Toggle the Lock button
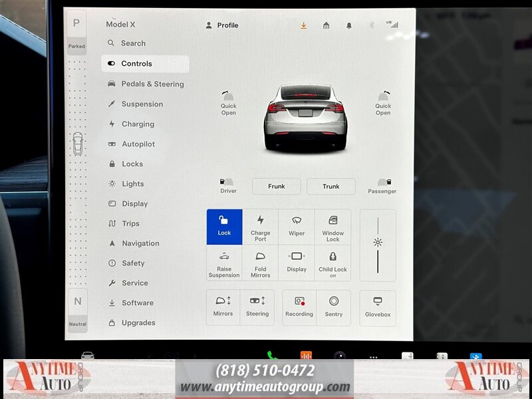 224,227
